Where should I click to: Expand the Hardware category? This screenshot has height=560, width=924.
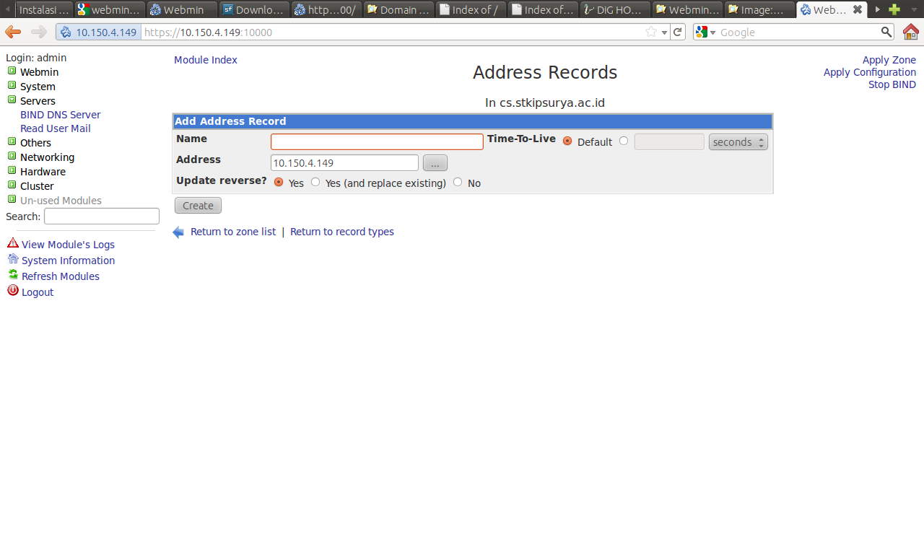point(12,170)
